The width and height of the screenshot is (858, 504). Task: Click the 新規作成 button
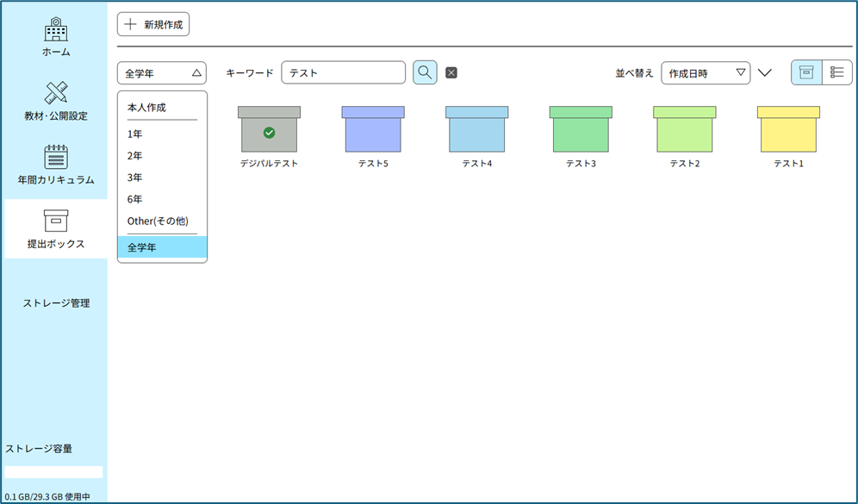point(153,24)
